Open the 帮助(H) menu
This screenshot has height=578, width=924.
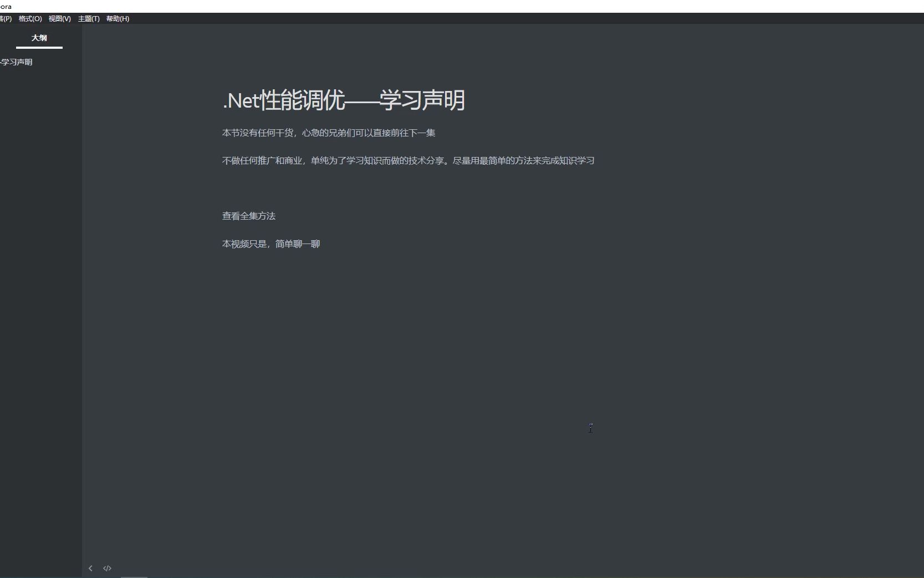(x=118, y=19)
